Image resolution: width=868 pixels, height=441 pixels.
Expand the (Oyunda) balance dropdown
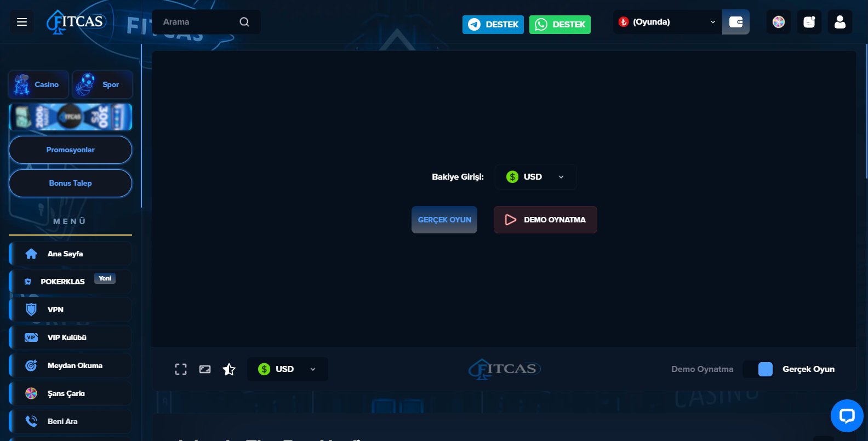[x=667, y=22]
